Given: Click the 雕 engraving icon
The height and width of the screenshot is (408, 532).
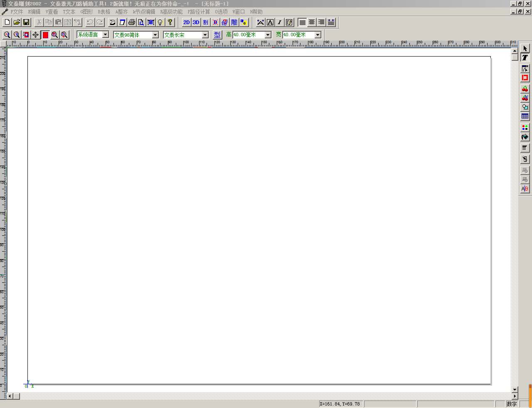Looking at the screenshot, I should [234, 22].
